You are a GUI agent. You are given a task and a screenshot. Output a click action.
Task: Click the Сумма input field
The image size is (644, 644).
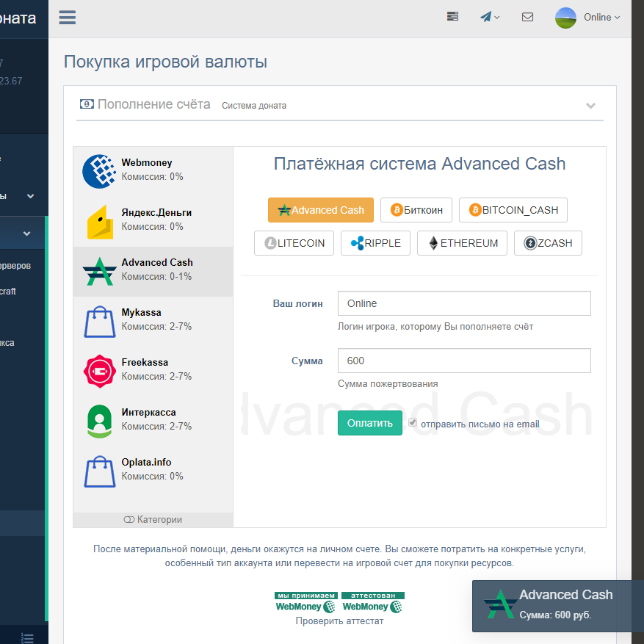click(463, 361)
